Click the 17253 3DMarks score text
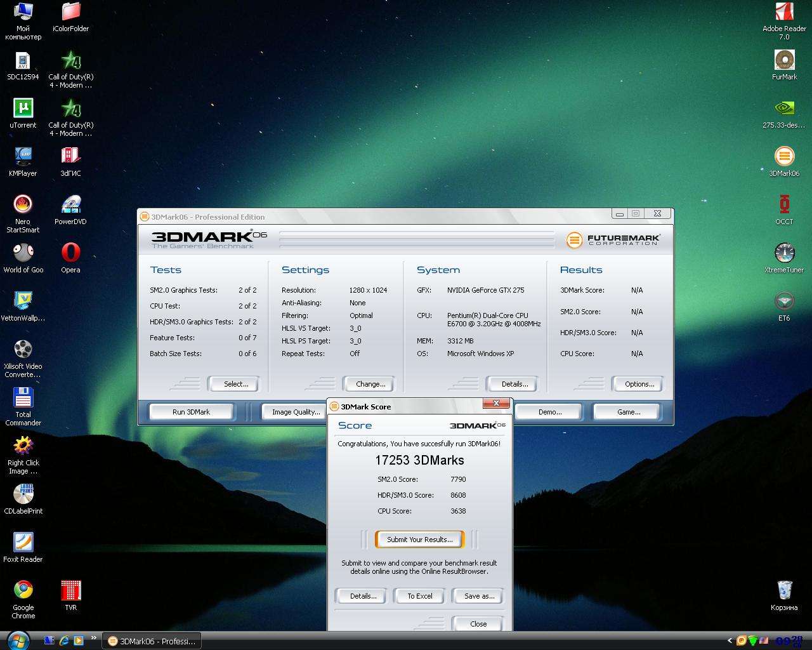The height and width of the screenshot is (650, 812). point(419,460)
